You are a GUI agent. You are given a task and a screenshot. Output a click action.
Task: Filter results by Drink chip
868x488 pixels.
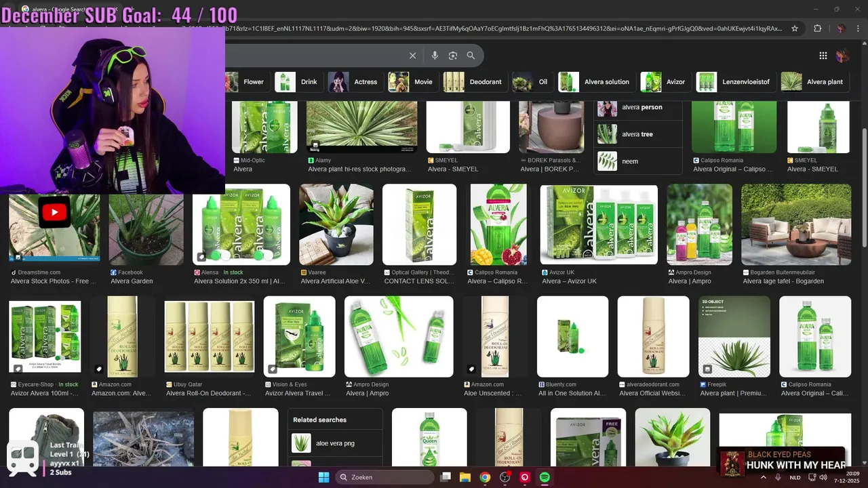pyautogui.click(x=298, y=82)
